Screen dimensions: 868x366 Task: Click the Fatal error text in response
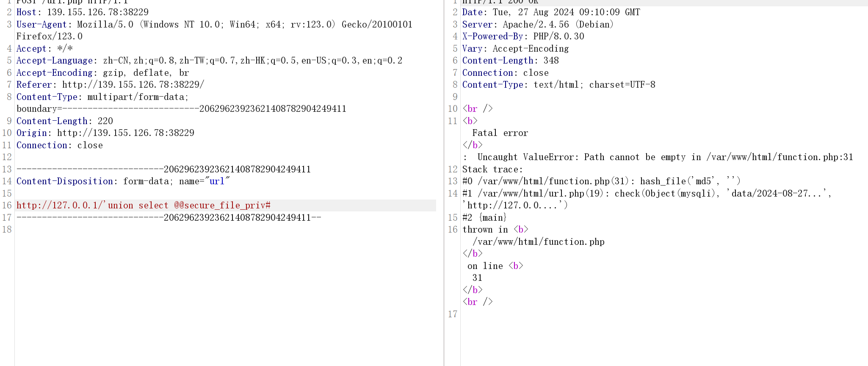pyautogui.click(x=500, y=133)
